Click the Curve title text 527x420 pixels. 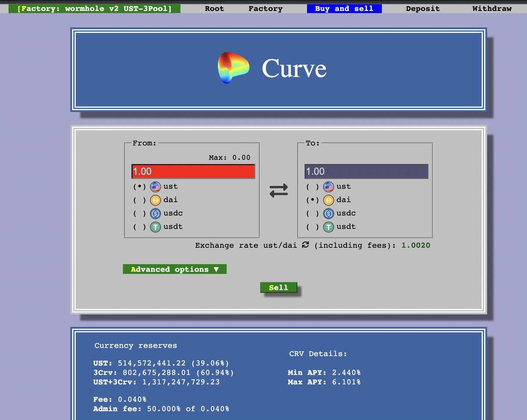coord(294,69)
